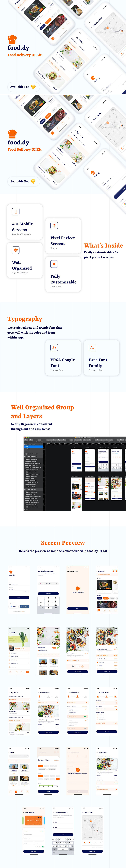The width and height of the screenshot is (126, 868).
Task: Click CONFIRM on the Verify Phone Number screen
Action: pyautogui.click(x=48, y=594)
